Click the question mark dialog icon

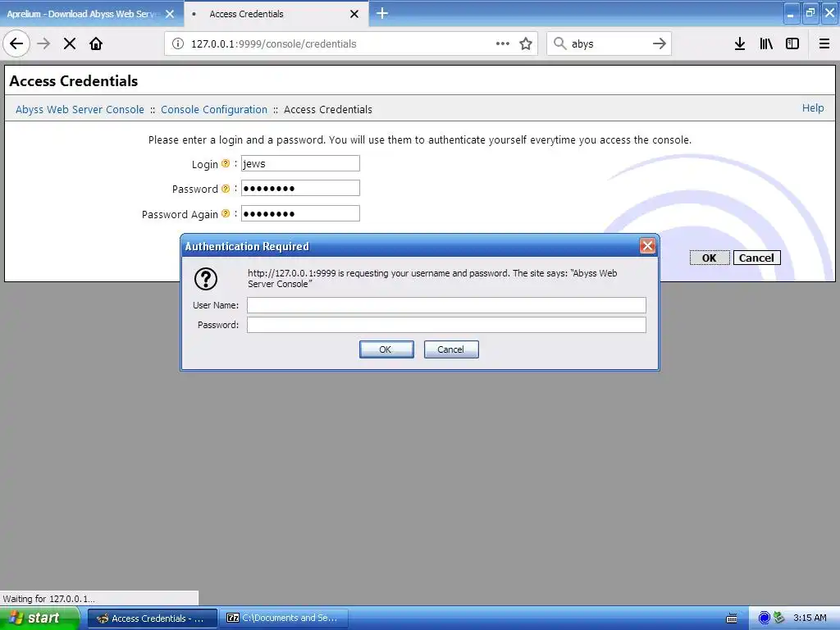tap(206, 279)
